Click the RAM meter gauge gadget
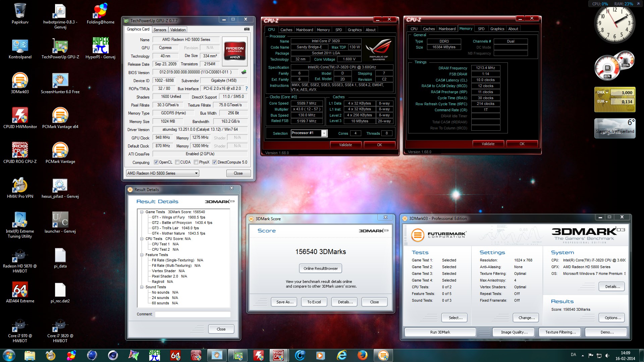 [626, 60]
